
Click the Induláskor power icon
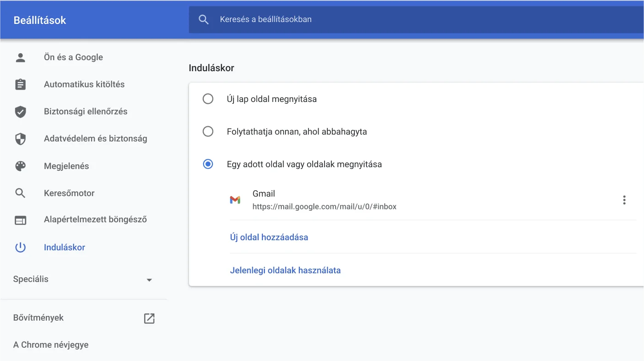[x=20, y=247]
